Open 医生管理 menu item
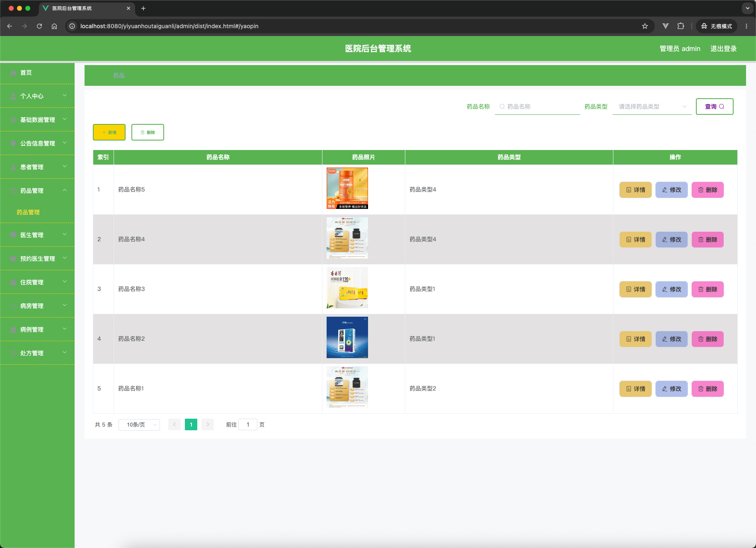This screenshot has width=756, height=548. (37, 235)
